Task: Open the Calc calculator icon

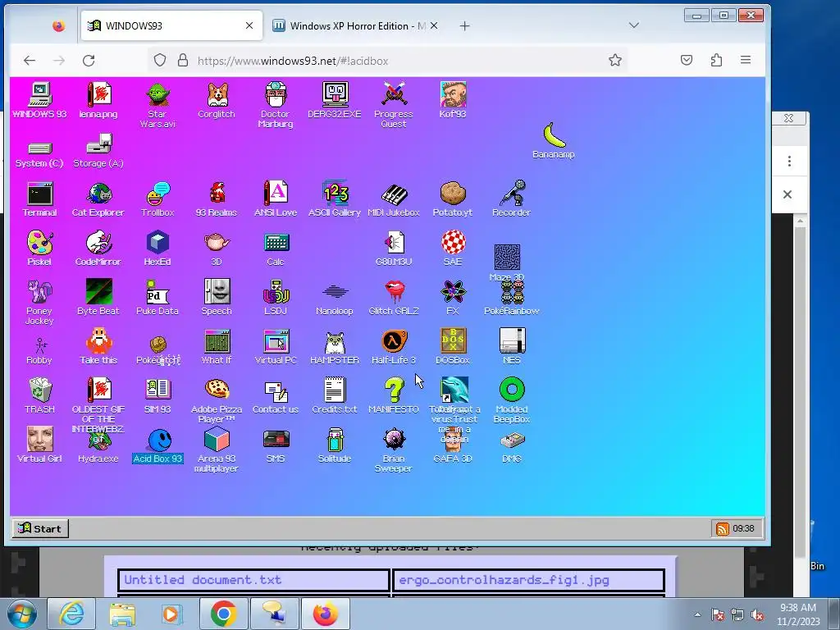Action: click(276, 243)
